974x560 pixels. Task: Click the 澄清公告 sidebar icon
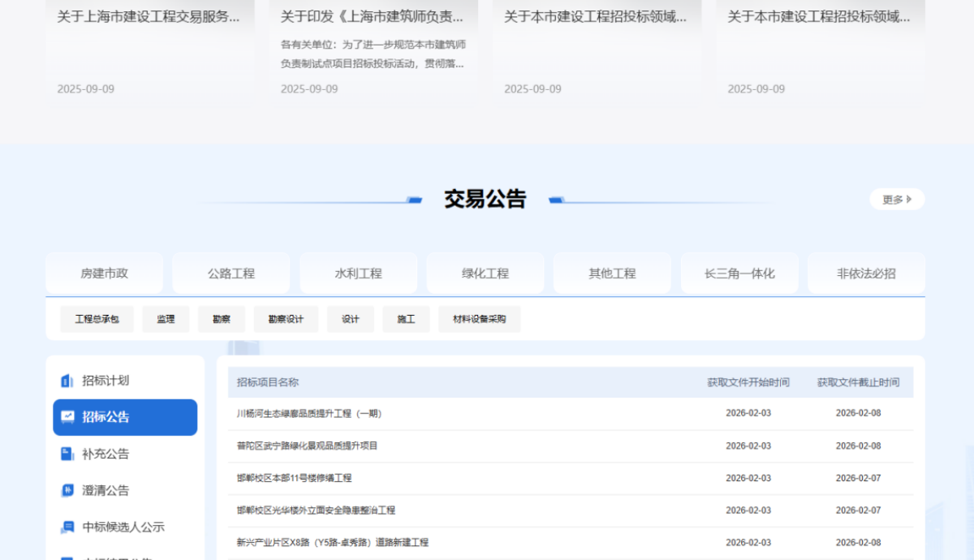pyautogui.click(x=67, y=490)
